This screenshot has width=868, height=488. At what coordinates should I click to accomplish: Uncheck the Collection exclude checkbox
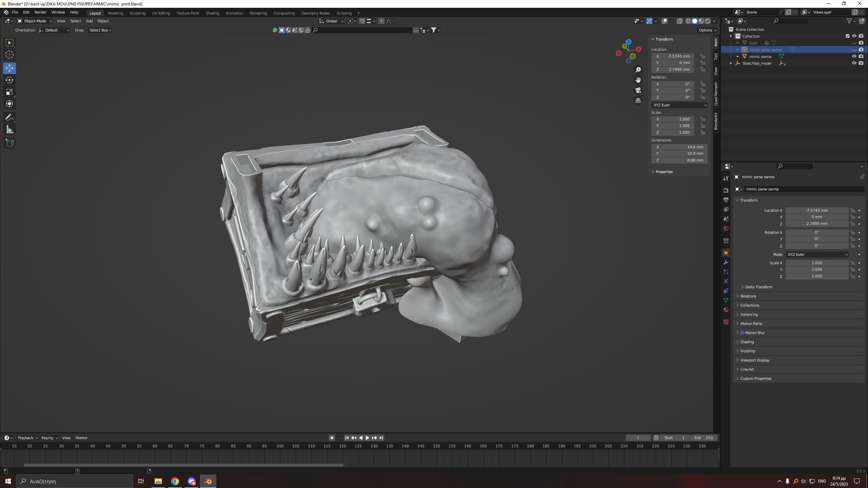[848, 36]
